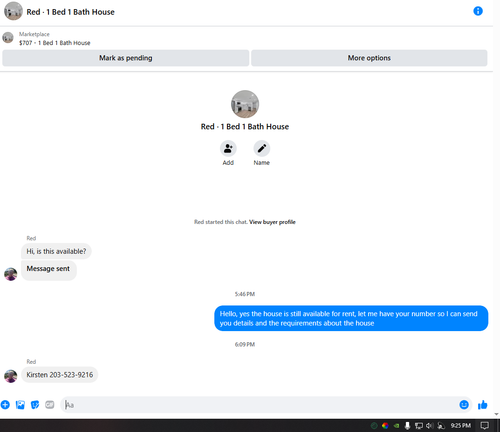This screenshot has width=500, height=432.
Task: Click the blue house-still-available reply message
Action: 351,318
